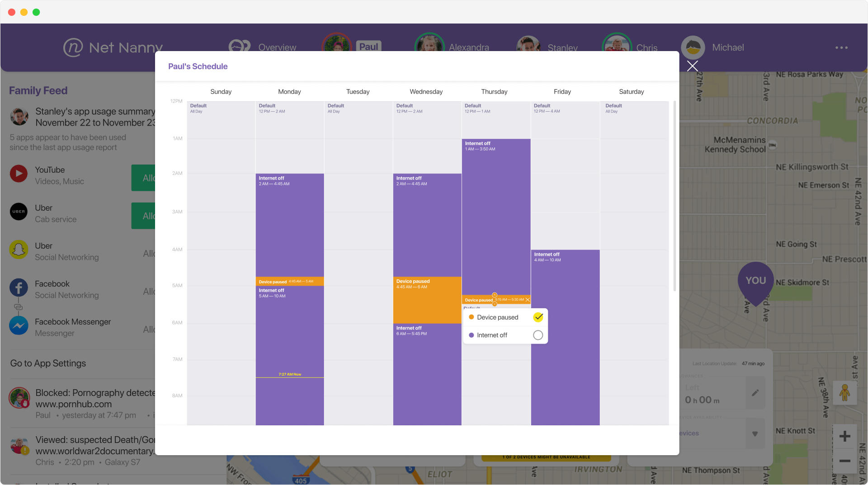Click Stanley's avatar in Family Feed

[19, 117]
